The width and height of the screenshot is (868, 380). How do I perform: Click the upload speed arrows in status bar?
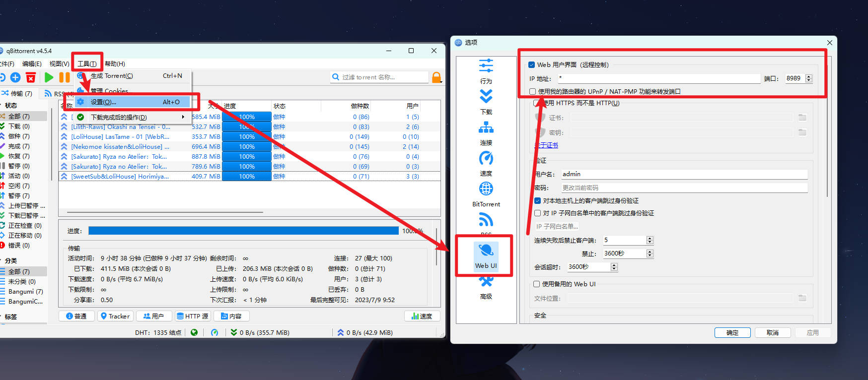click(x=341, y=332)
